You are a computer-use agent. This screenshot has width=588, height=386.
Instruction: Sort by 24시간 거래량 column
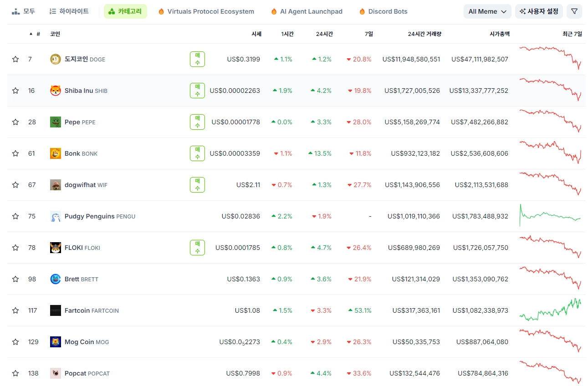coord(424,34)
